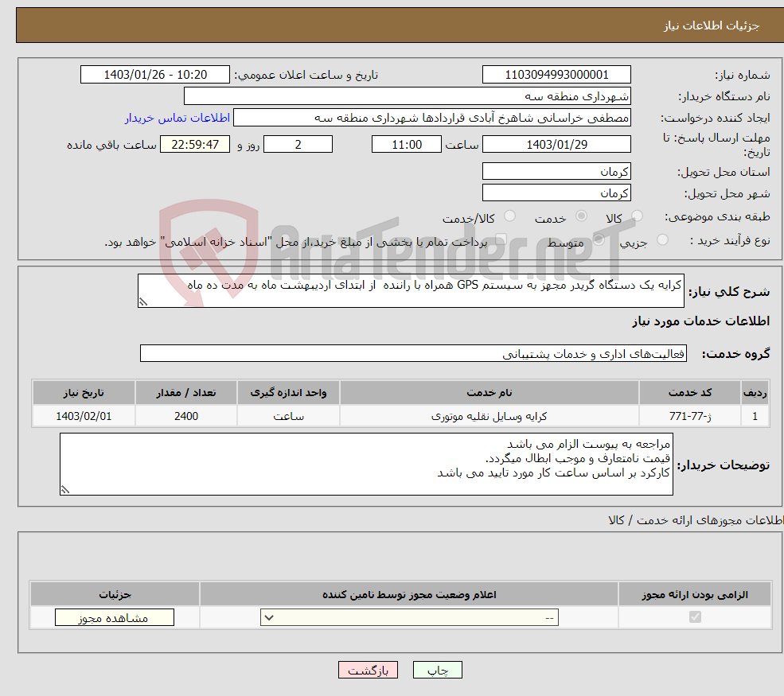Image resolution: width=784 pixels, height=696 pixels.
Task: Click the تعداد / مقدار column header
Action: [x=186, y=393]
